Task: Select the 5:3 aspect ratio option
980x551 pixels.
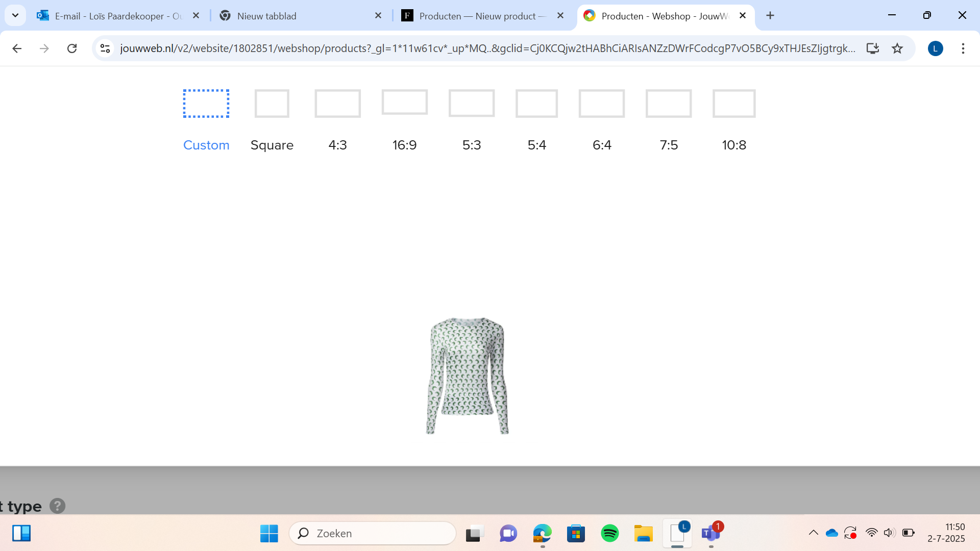Action: (x=471, y=103)
